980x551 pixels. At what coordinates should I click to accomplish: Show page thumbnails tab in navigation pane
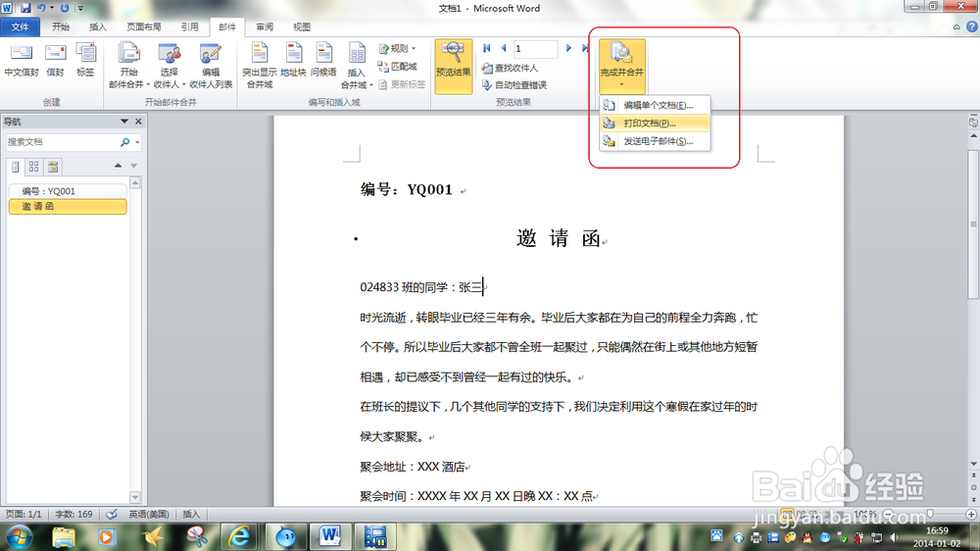[x=33, y=167]
